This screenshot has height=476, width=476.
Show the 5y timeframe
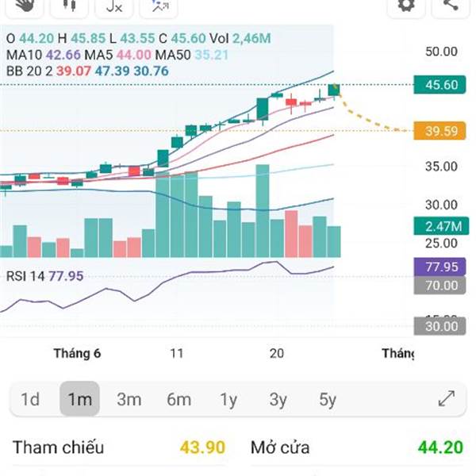(x=328, y=399)
